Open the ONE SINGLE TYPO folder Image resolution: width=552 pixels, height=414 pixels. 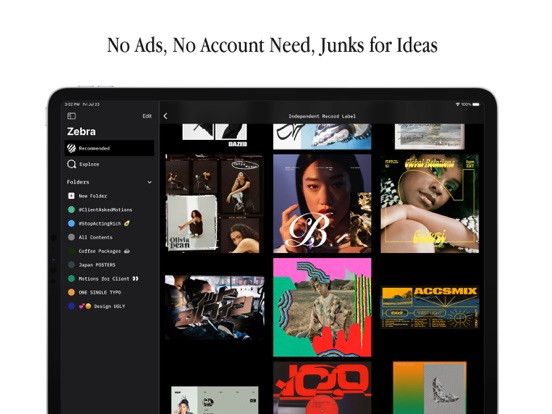pos(109,292)
